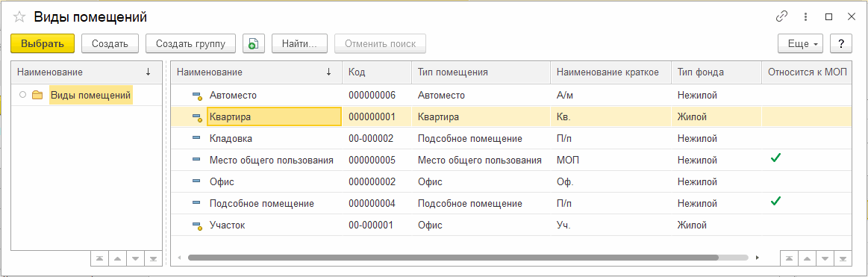
Task: Open help with question mark button
Action: click(x=841, y=43)
